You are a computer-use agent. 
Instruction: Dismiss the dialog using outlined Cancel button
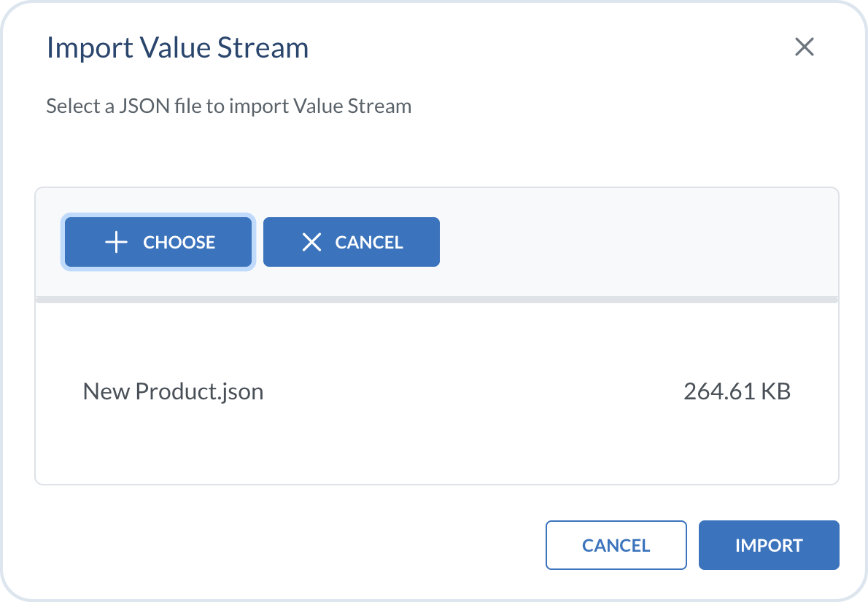(x=616, y=545)
